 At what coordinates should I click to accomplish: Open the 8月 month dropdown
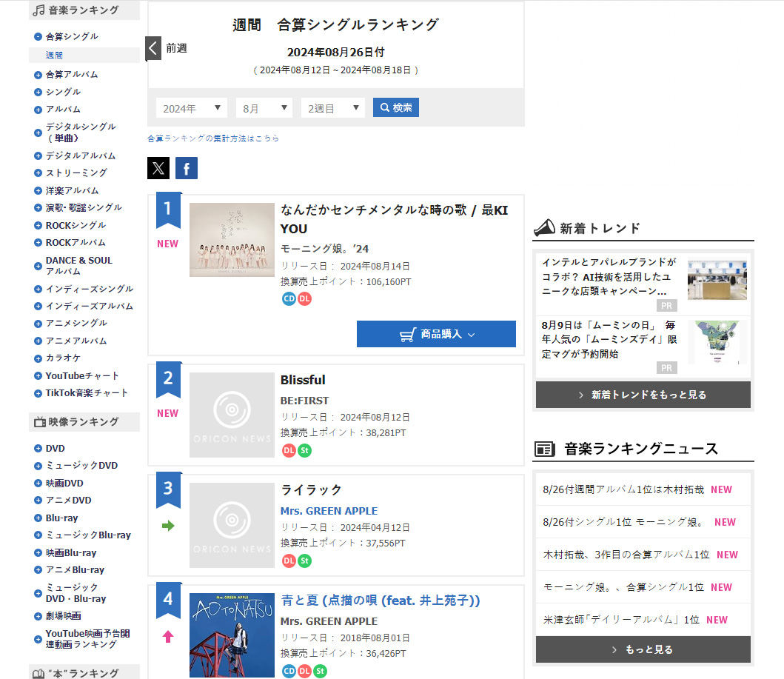tap(264, 108)
